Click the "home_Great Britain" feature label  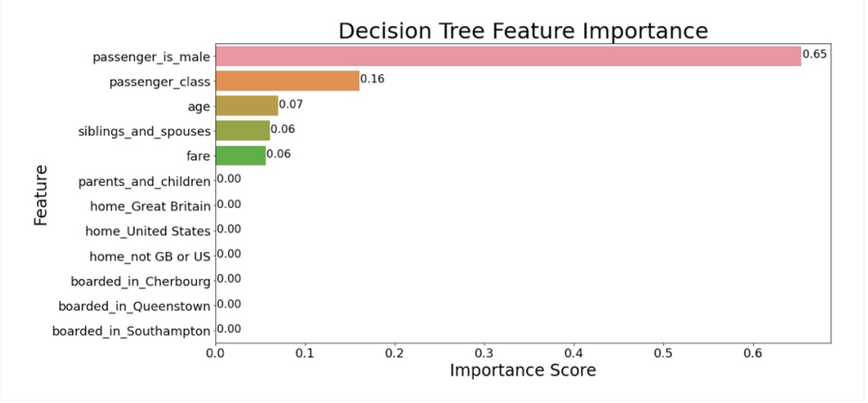click(150, 207)
